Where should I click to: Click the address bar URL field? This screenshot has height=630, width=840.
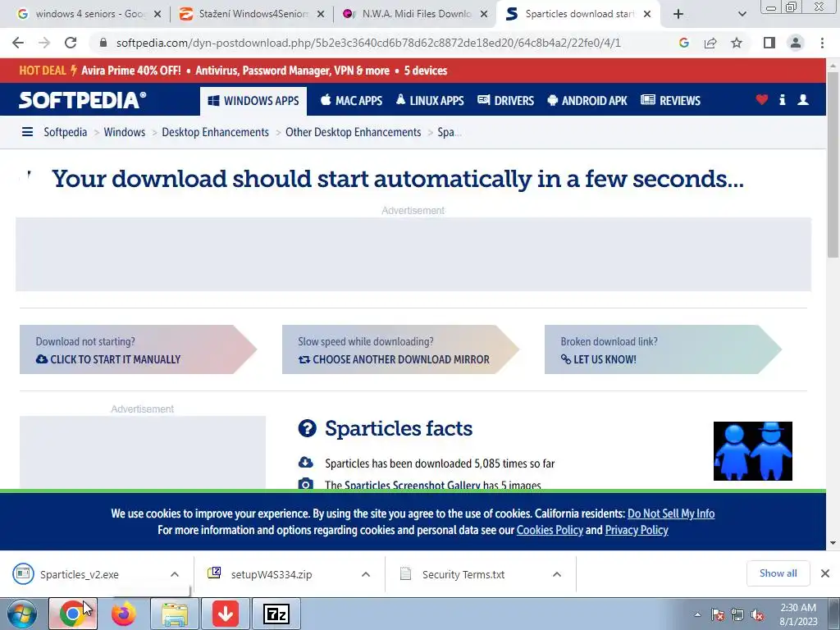(x=368, y=43)
